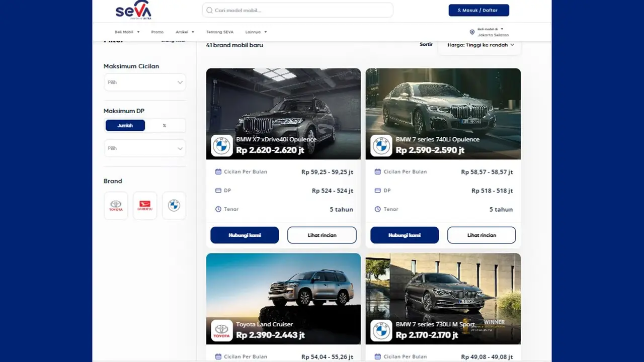Expand Artikel menu

pyautogui.click(x=185, y=32)
